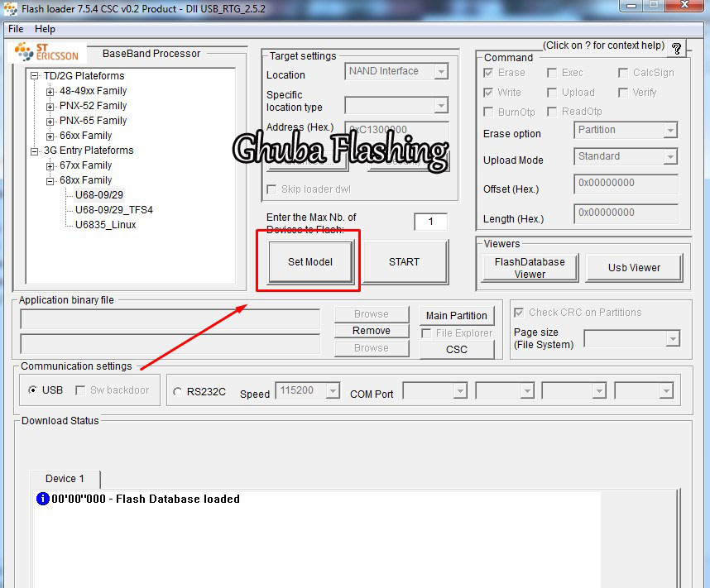The width and height of the screenshot is (710, 588).
Task: Select U68-09/29_TFS4 in the tree
Action: pyautogui.click(x=114, y=210)
